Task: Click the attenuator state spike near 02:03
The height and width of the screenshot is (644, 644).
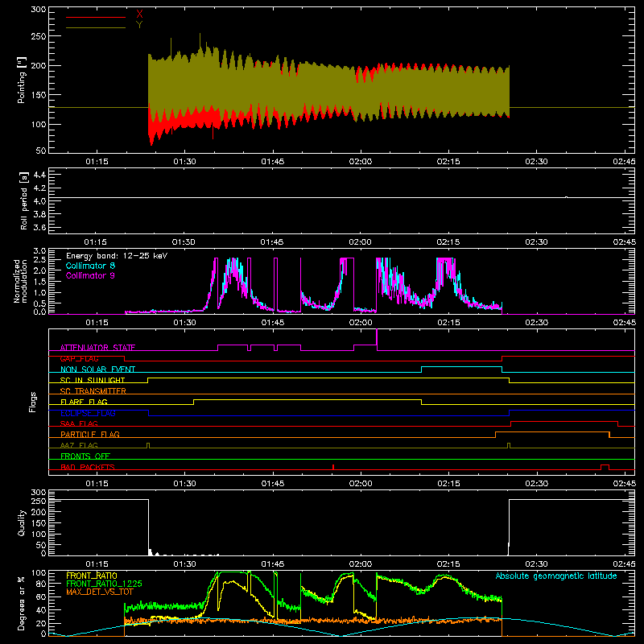Action: point(377,339)
